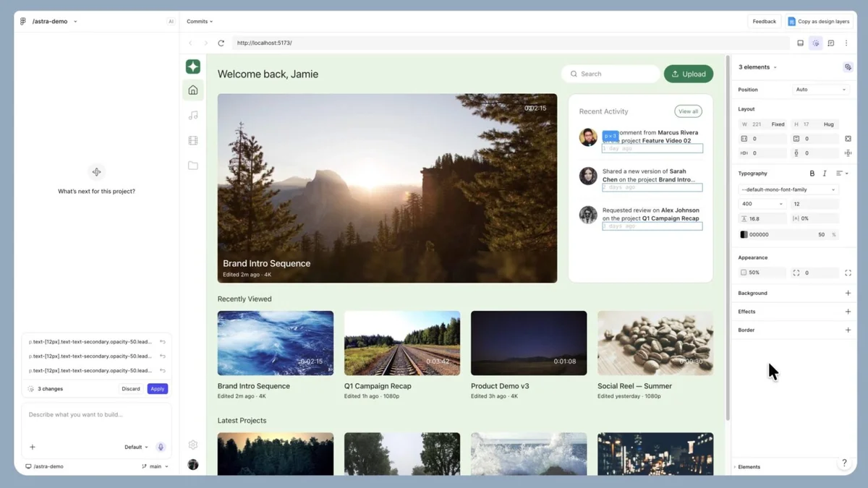Expand the Elements panel at bottom
Viewport: 868px width, 488px height.
click(x=747, y=467)
